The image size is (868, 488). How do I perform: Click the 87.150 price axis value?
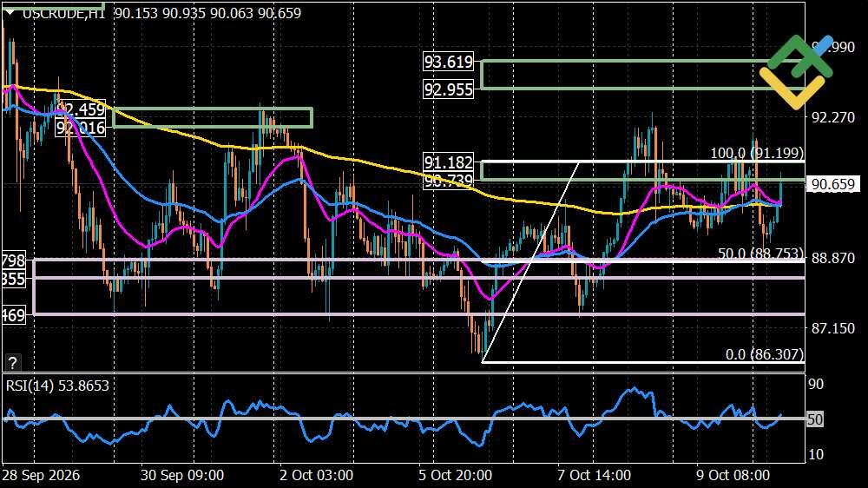click(832, 328)
